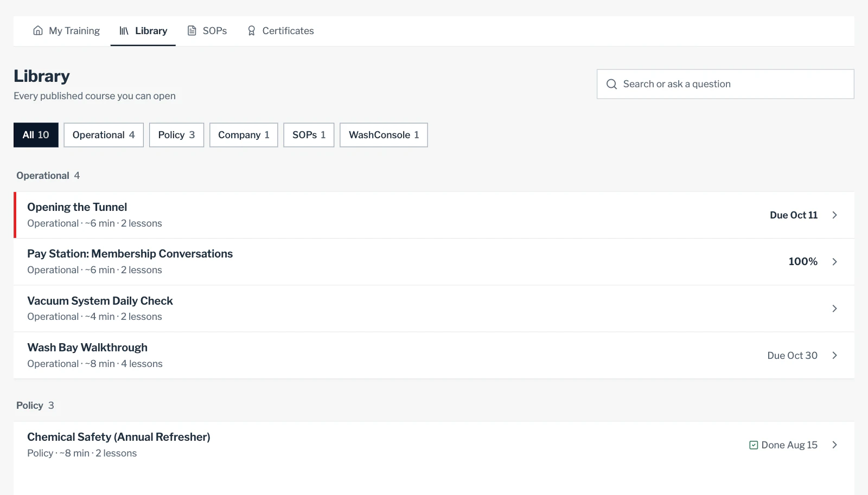The height and width of the screenshot is (495, 868).
Task: Open Wash Bay Walkthrough course title
Action: point(87,348)
